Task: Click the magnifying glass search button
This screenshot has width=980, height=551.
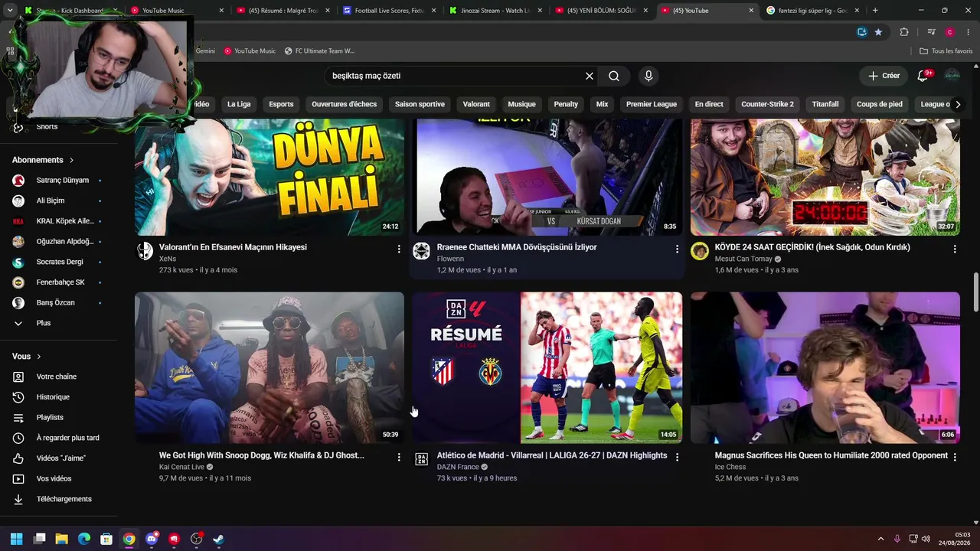Action: [614, 76]
